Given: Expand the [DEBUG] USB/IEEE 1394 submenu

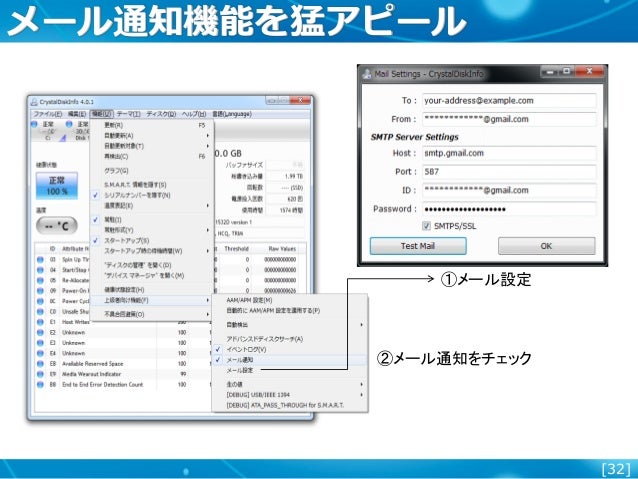Looking at the screenshot, I should tap(290, 395).
